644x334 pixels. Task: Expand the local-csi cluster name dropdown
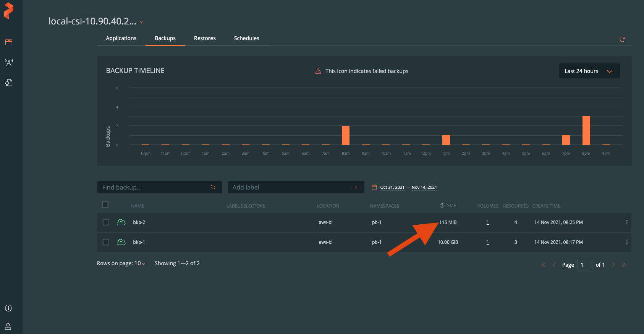pos(141,22)
